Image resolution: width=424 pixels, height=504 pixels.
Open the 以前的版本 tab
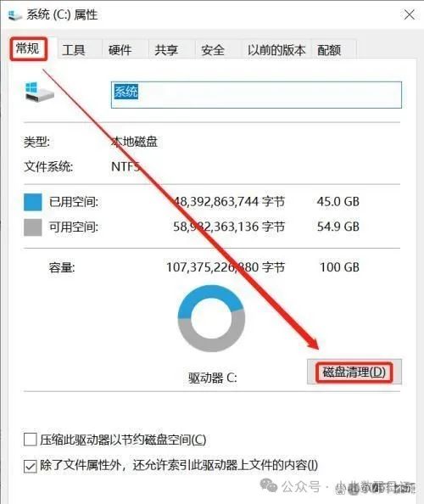[276, 50]
